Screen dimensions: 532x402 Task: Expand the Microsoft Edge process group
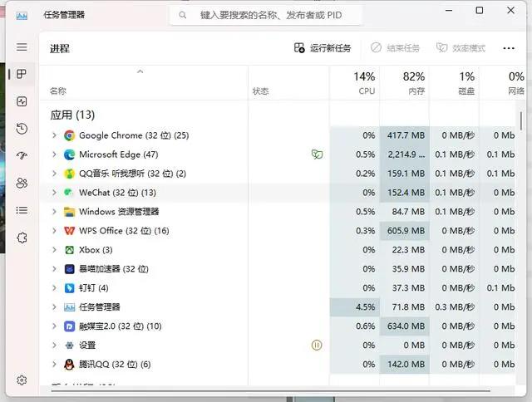[54, 154]
